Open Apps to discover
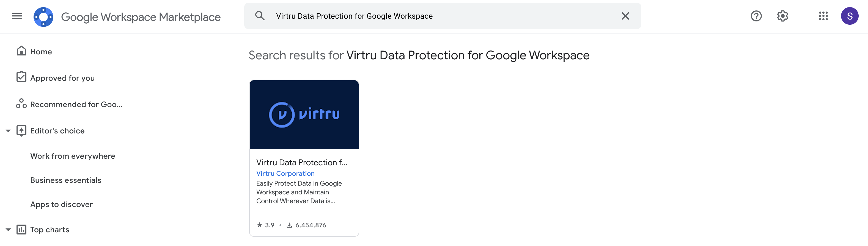The height and width of the screenshot is (246, 868). pyautogui.click(x=61, y=204)
